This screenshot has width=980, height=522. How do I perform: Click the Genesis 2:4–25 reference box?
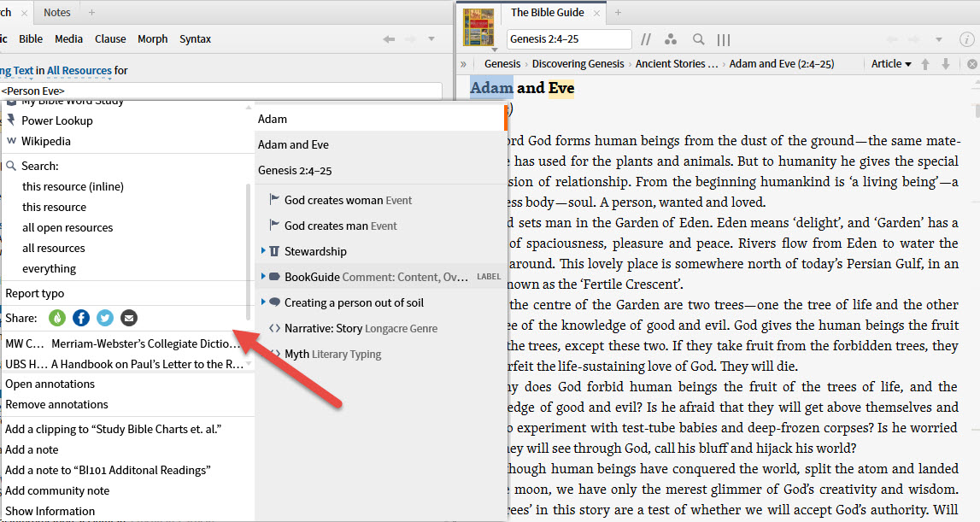click(569, 38)
